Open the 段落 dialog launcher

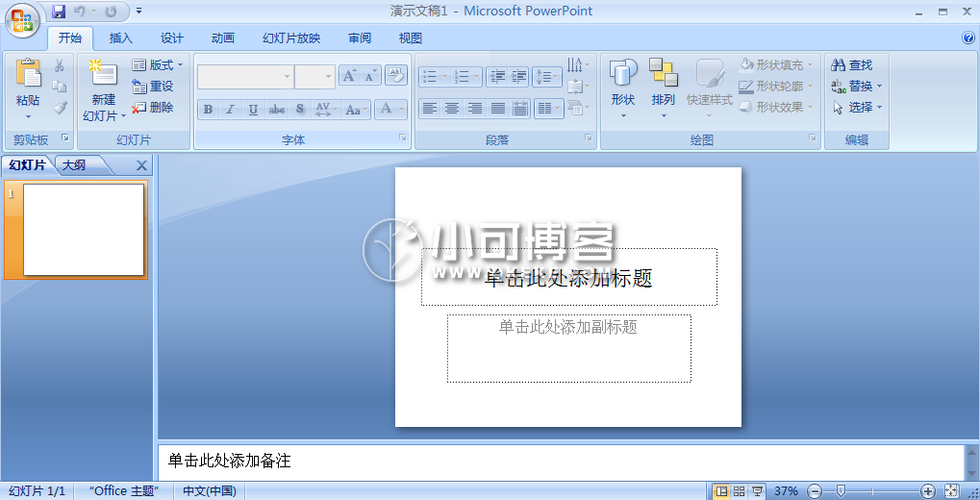[589, 138]
